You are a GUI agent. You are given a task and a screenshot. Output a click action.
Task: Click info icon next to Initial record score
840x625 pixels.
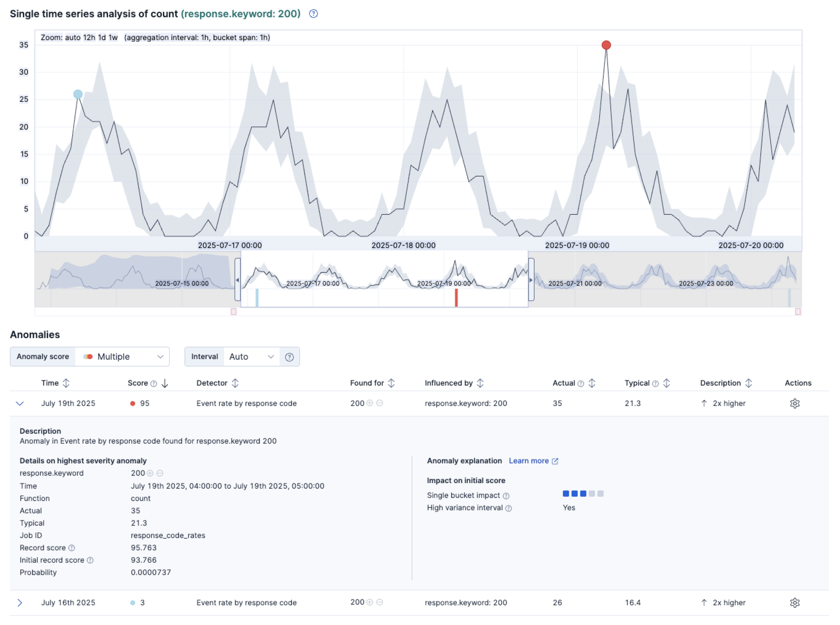click(x=90, y=560)
